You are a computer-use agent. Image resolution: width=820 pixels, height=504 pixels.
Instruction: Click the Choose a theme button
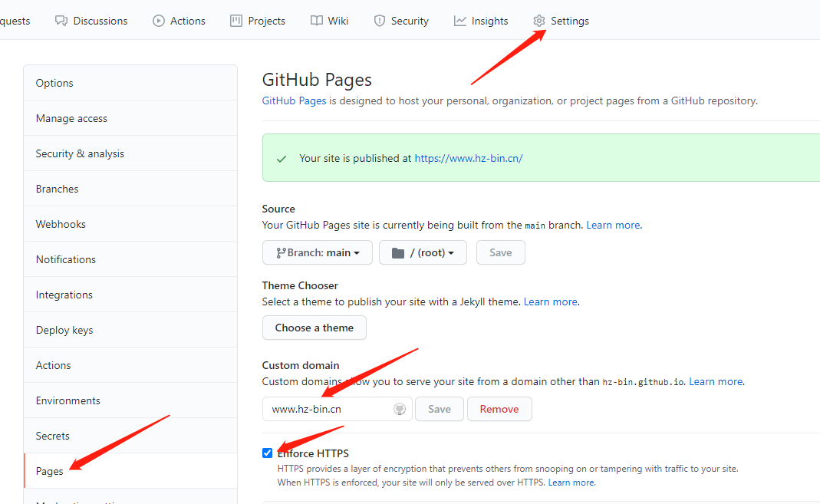tap(314, 328)
